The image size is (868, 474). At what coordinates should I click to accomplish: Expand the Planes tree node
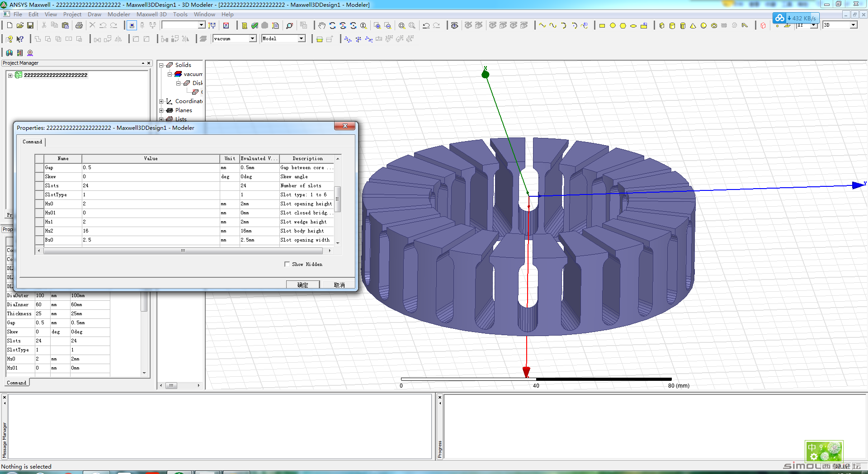pos(161,110)
